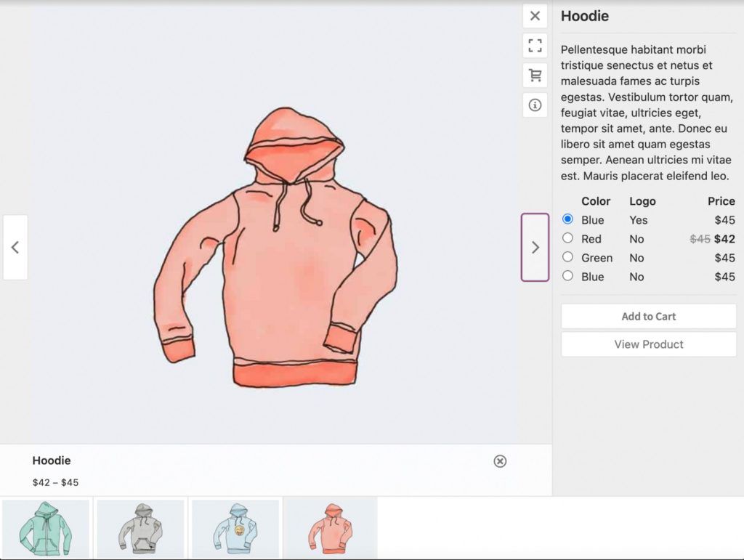Click the Price column header

(721, 201)
